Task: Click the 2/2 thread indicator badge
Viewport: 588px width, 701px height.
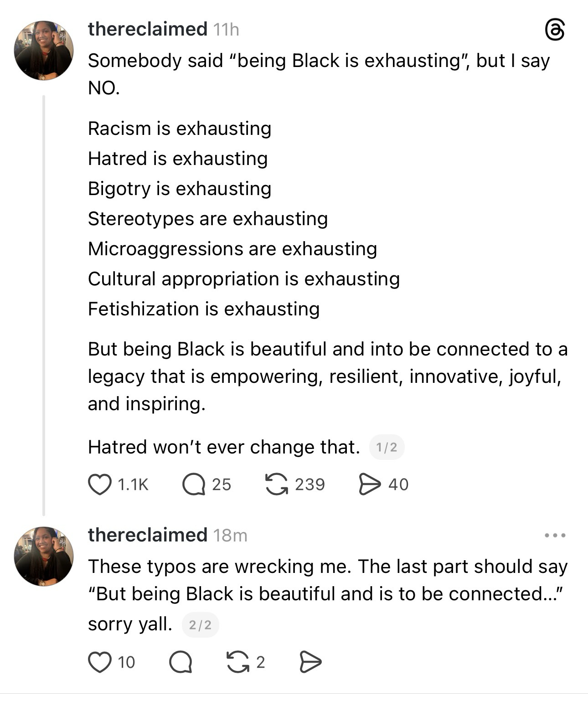Action: 201,625
